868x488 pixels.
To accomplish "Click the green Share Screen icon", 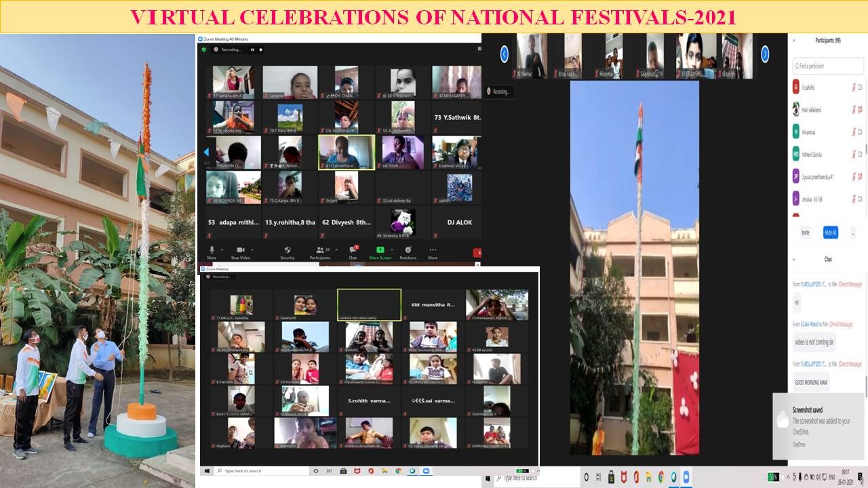I will point(380,250).
